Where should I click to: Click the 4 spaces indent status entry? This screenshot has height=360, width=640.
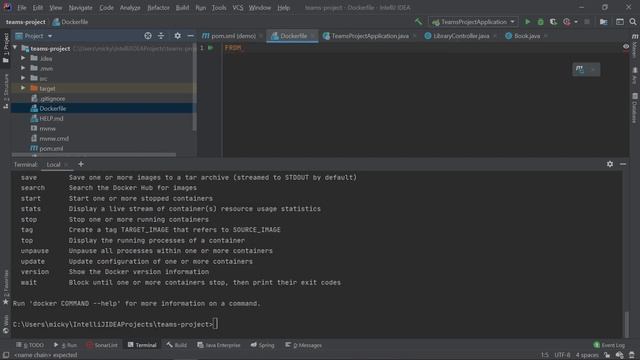tap(587, 355)
